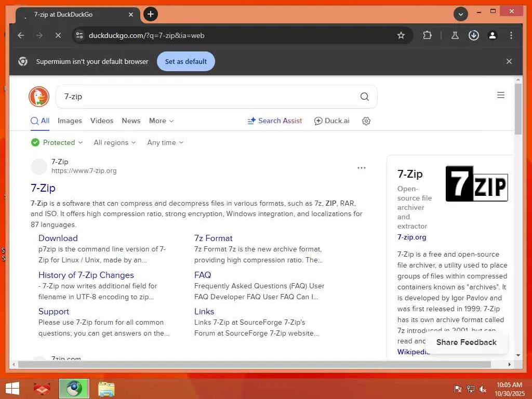Viewport: 532px width, 399px height.
Task: Open the DuckDuckGo hamburger menu
Action: (x=501, y=95)
